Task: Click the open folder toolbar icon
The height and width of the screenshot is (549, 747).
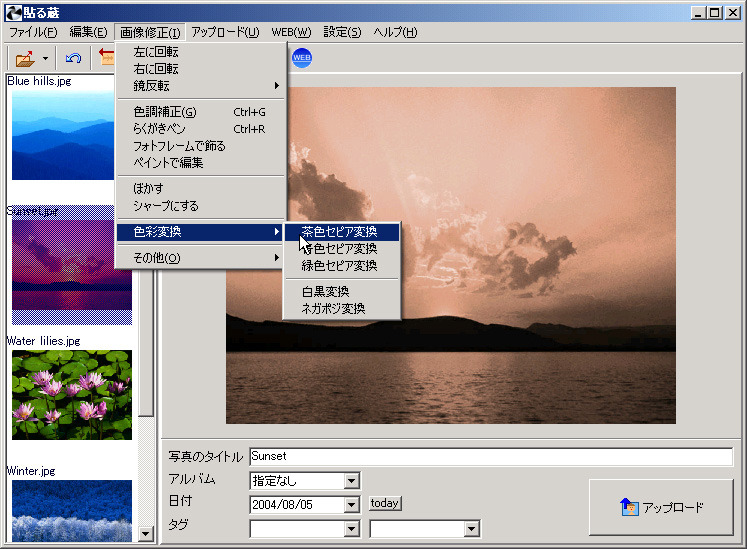Action: click(x=25, y=59)
